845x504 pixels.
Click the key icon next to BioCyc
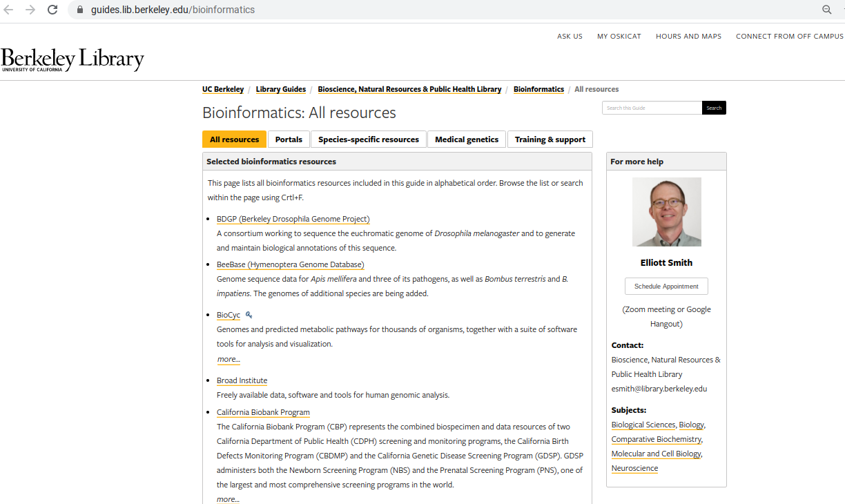(249, 315)
